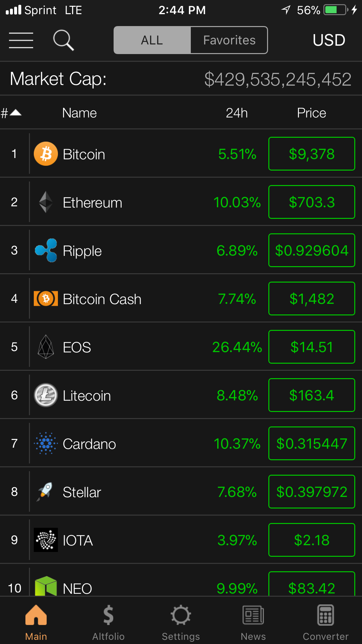Tap the Stellar rocket icon

tap(46, 492)
